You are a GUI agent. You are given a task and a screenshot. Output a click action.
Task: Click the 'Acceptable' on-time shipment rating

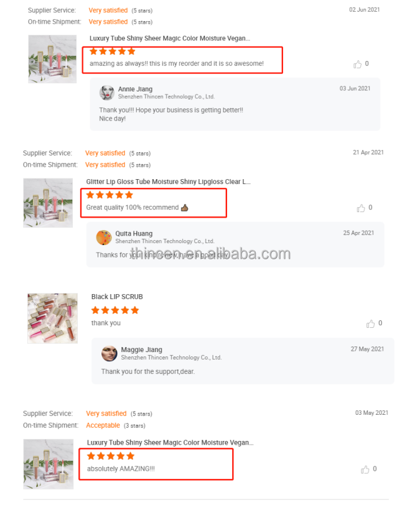point(103,425)
